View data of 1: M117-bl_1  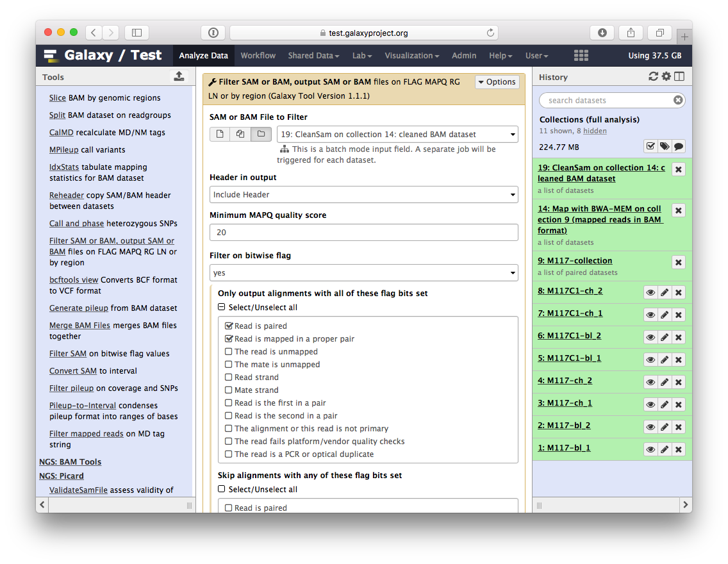(650, 449)
